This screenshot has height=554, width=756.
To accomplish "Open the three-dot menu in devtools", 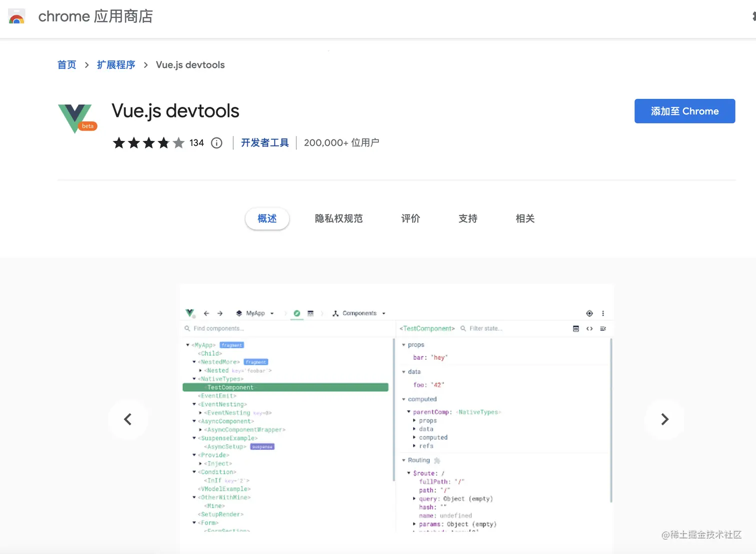I will 603,313.
